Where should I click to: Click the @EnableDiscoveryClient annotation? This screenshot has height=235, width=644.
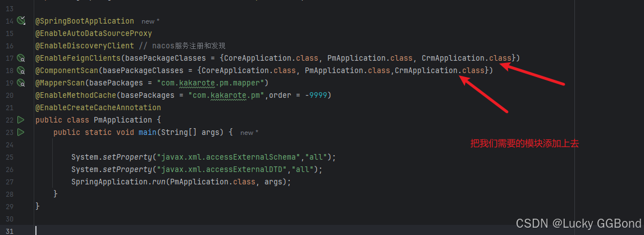(85, 46)
